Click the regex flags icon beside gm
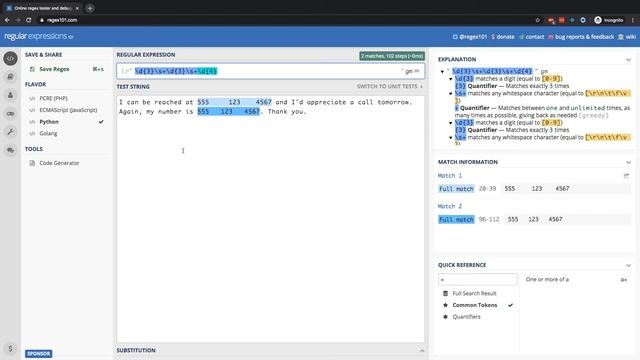The width and height of the screenshot is (640, 360). (417, 71)
